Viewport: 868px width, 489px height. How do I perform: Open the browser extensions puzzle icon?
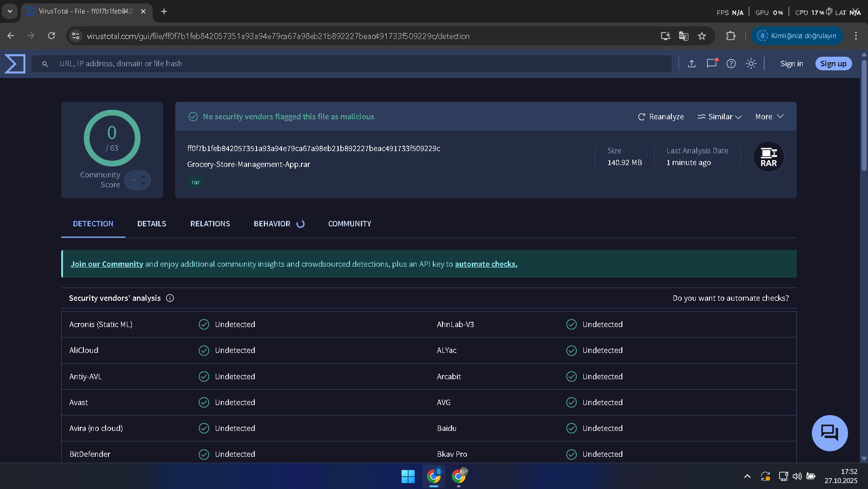coord(731,36)
